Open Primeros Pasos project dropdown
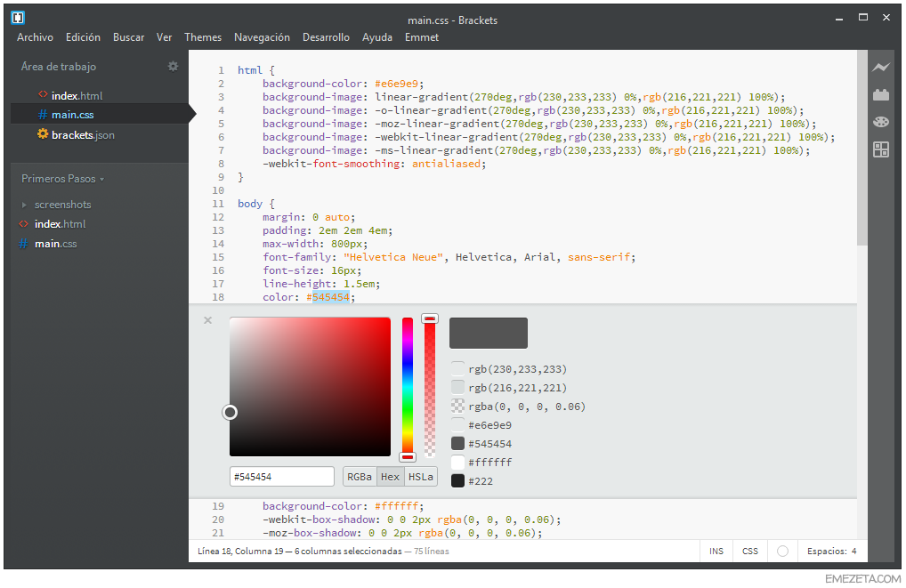This screenshot has width=906, height=588. click(63, 179)
